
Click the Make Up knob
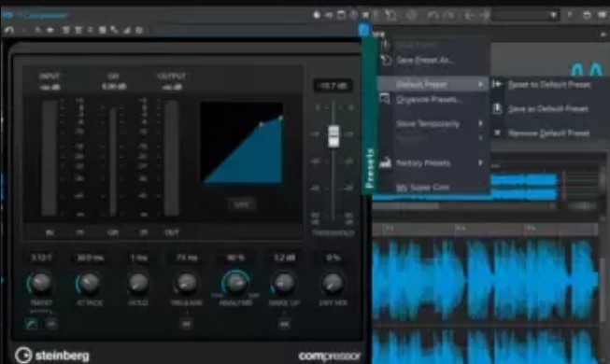pyautogui.click(x=284, y=283)
